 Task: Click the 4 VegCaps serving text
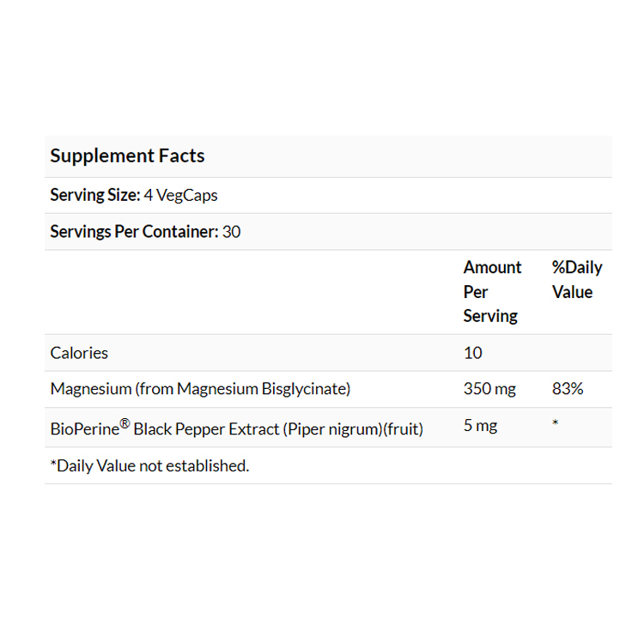[x=181, y=196]
